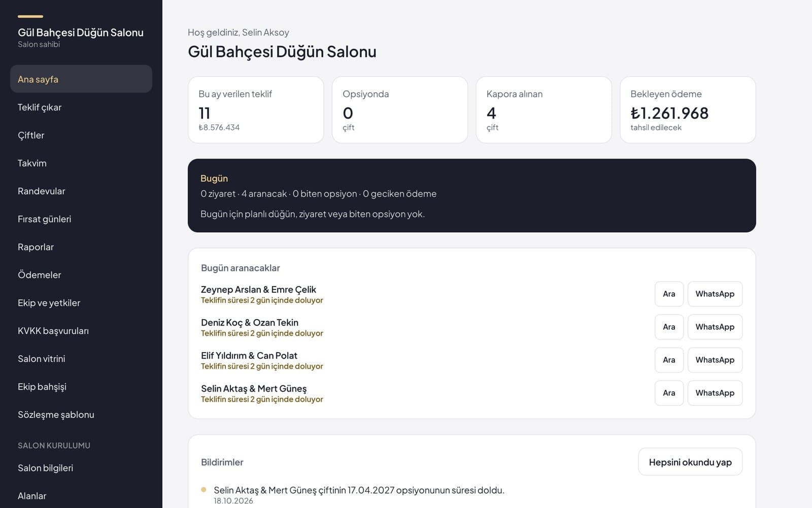Image resolution: width=812 pixels, height=508 pixels.
Task: Click the opsiyonunun süresi doldu notification text
Action: point(359,490)
